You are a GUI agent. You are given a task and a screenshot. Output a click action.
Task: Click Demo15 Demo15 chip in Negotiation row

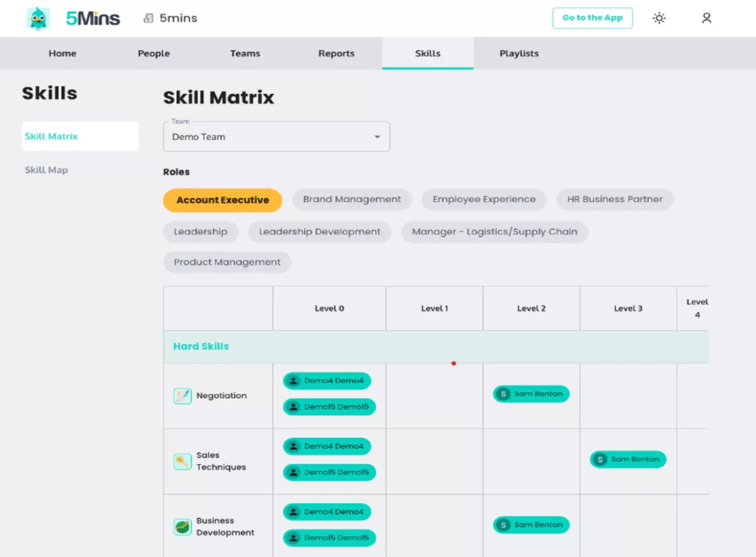(x=329, y=406)
